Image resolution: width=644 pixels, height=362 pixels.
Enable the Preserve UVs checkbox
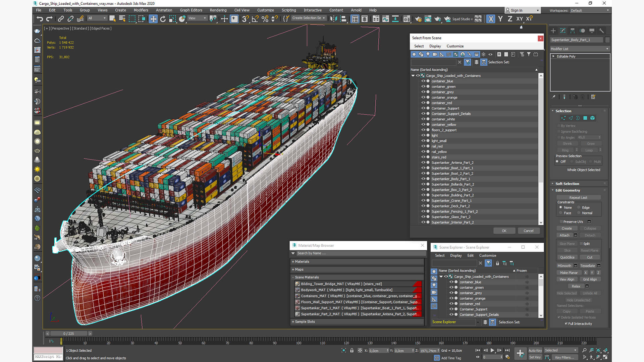click(561, 222)
